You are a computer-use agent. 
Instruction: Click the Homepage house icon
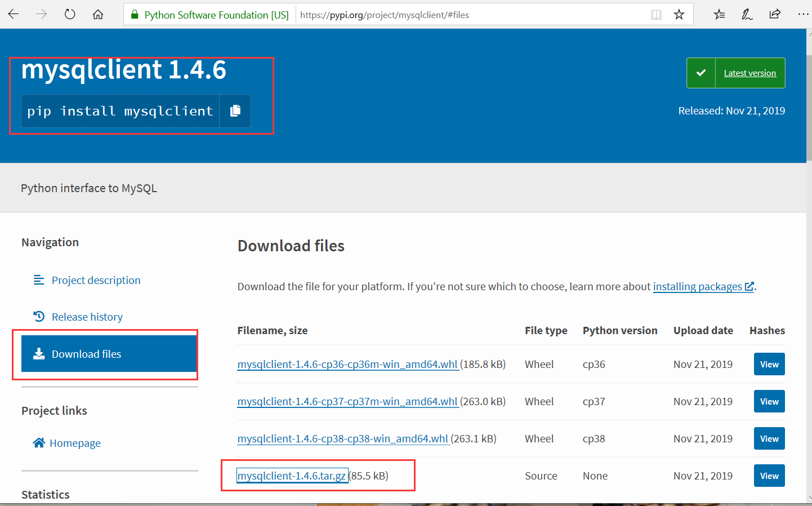click(x=39, y=443)
